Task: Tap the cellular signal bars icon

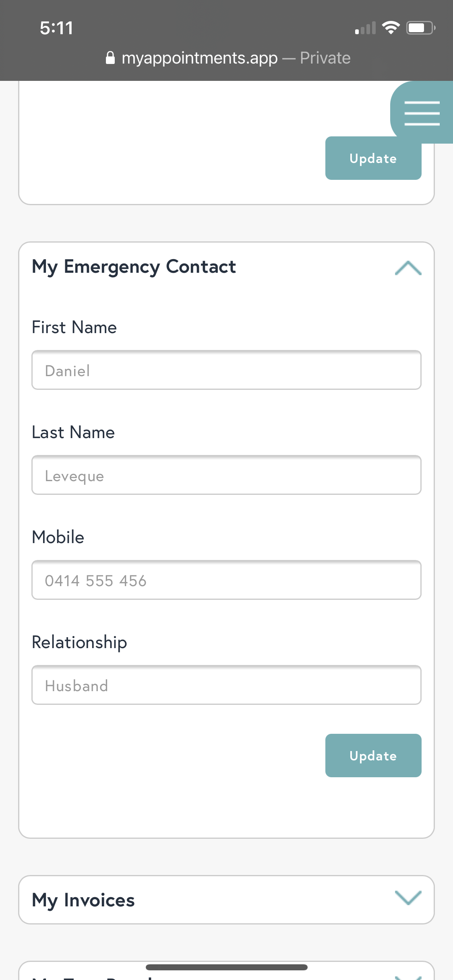Action: tap(365, 28)
